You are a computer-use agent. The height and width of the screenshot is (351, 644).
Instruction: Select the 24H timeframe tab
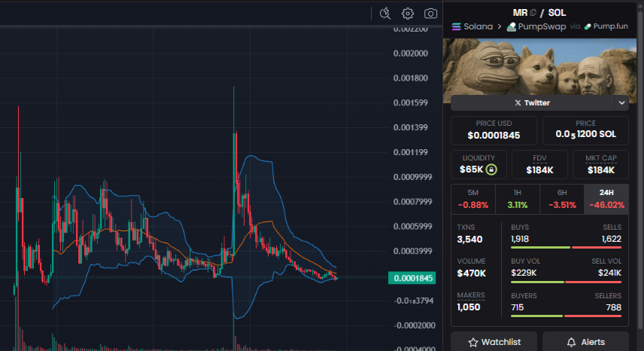pyautogui.click(x=606, y=200)
